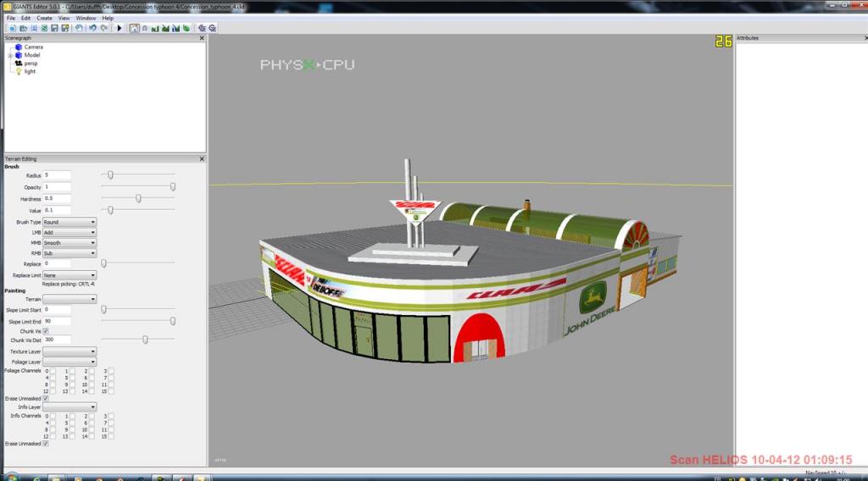Select the light bulb icon in Scenegraph

pos(19,71)
